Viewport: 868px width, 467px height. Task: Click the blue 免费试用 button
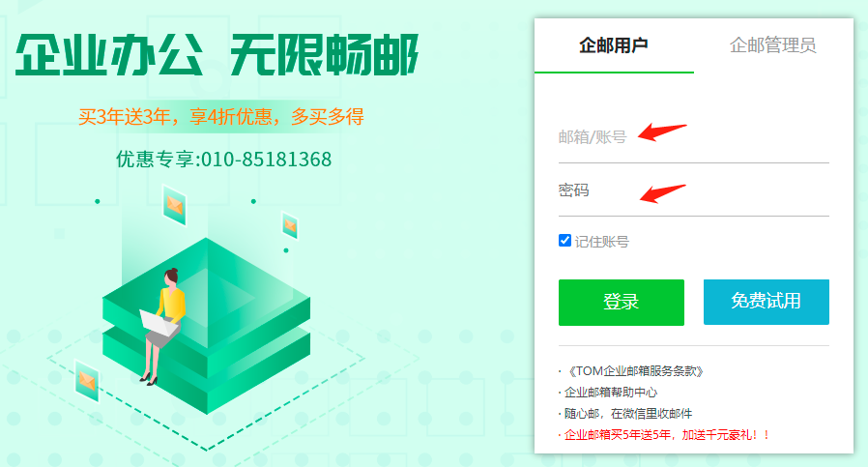tap(767, 302)
